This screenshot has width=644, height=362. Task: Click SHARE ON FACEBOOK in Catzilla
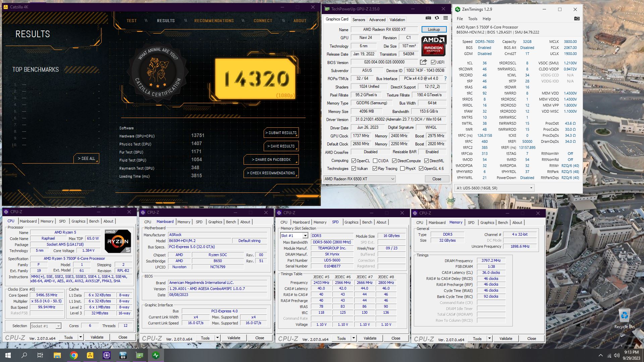[x=271, y=160]
